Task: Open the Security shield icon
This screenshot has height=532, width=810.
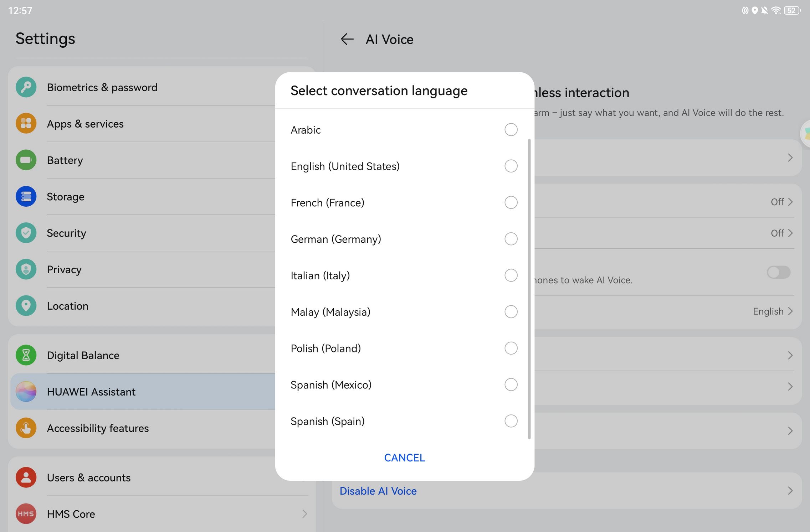Action: click(26, 233)
